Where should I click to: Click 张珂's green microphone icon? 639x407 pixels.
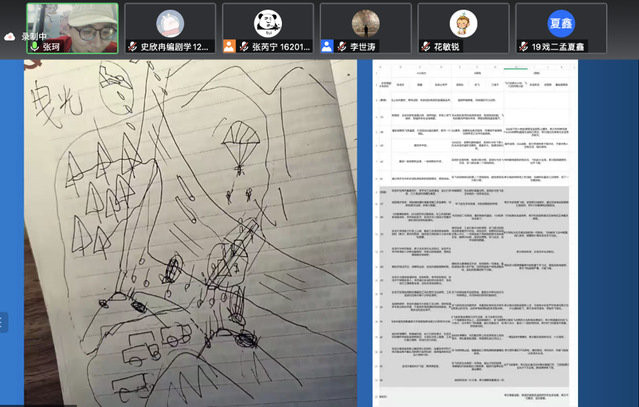34,46
